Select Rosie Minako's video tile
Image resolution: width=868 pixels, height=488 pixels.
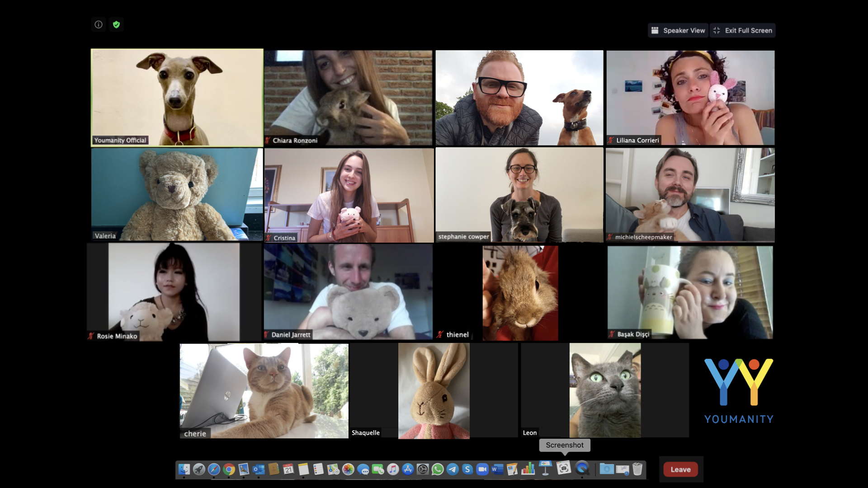click(x=174, y=292)
